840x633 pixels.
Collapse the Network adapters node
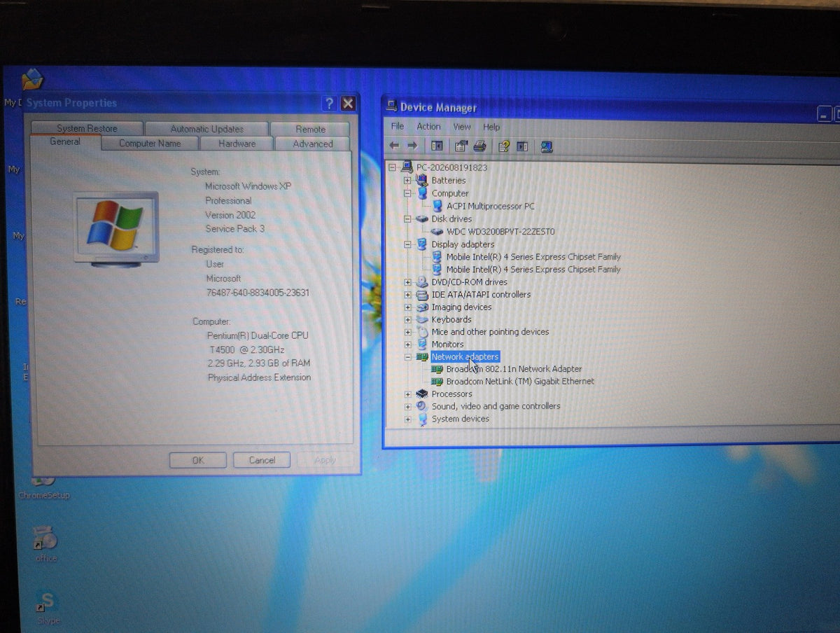click(408, 356)
